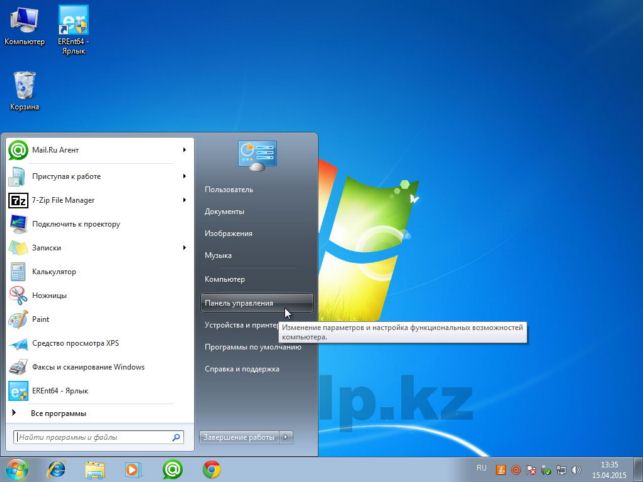Launch Google Chrome from the taskbar
The width and height of the screenshot is (643, 482).
212,470
